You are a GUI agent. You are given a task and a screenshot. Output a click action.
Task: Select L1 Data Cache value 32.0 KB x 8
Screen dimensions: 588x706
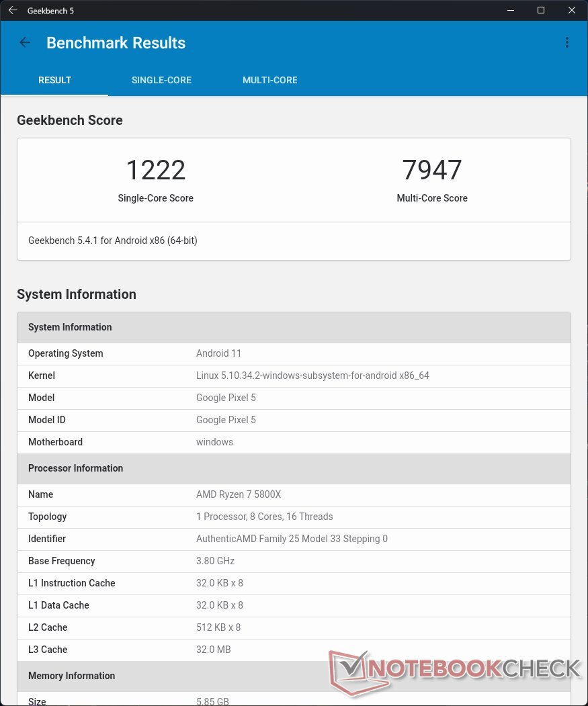click(220, 605)
